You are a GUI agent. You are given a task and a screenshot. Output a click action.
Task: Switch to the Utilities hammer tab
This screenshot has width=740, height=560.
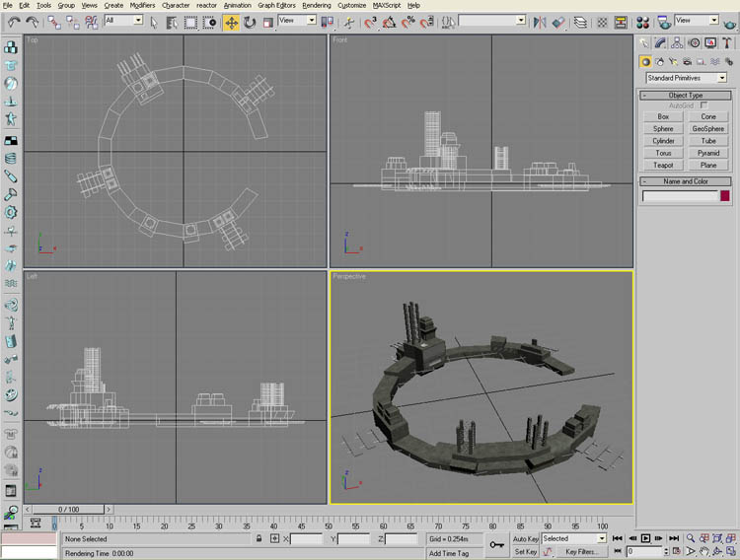pyautogui.click(x=725, y=42)
